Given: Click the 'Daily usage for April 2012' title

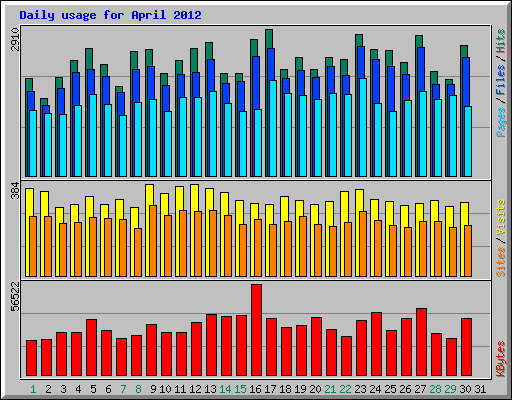Looking at the screenshot, I should coord(110,15).
